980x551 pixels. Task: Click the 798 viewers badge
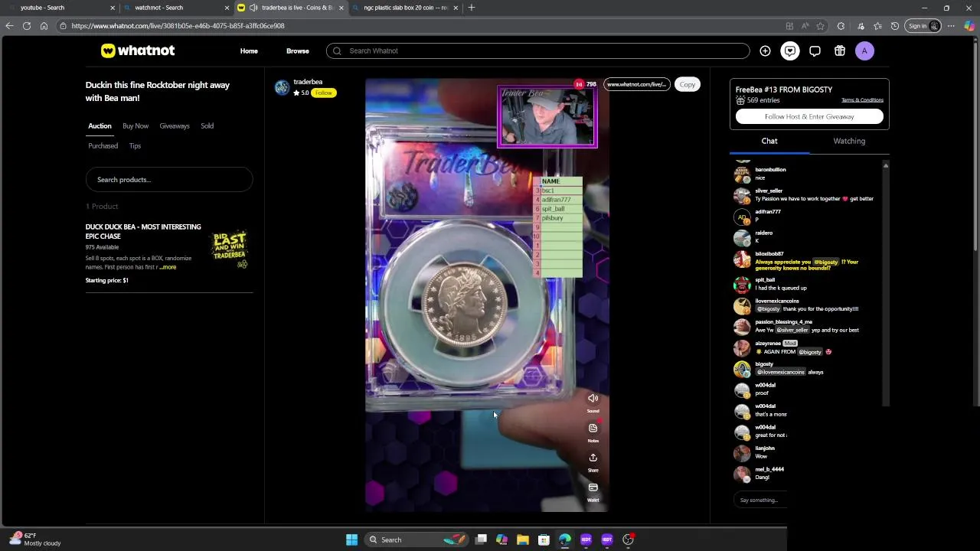[x=586, y=84]
